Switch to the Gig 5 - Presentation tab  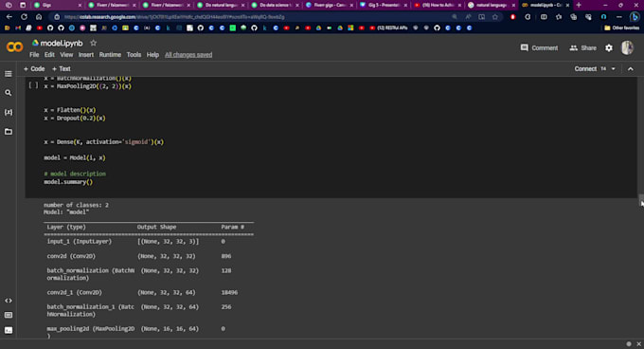pos(384,5)
